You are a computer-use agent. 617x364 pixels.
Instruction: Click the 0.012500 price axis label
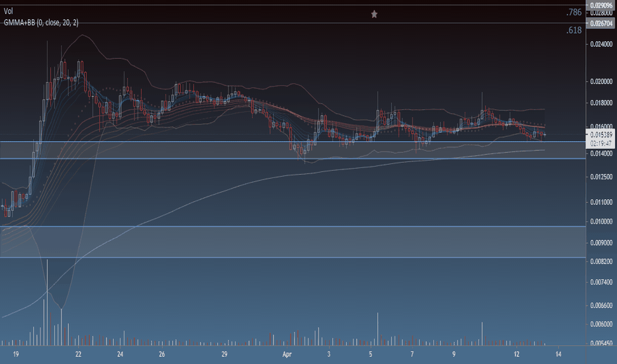(601, 177)
